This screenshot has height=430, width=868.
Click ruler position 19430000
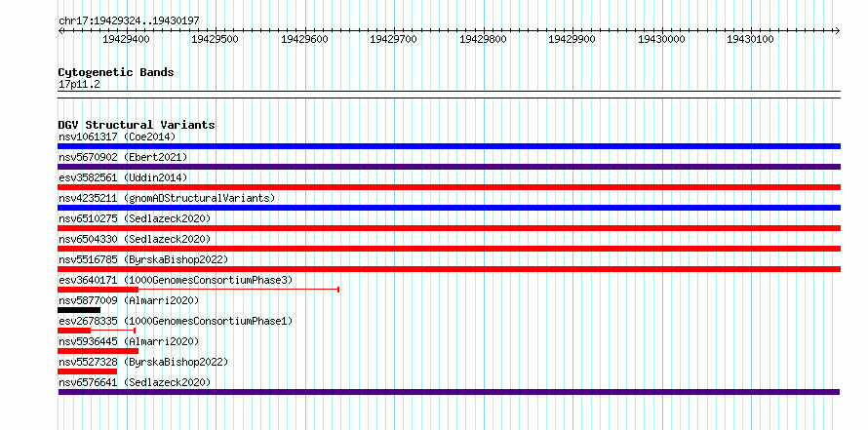(x=661, y=39)
